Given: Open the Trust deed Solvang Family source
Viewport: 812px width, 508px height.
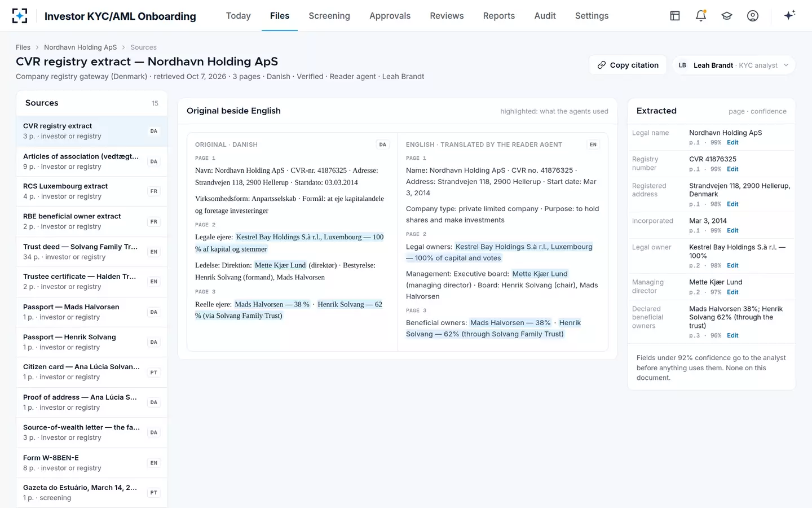Looking at the screenshot, I should click(x=92, y=252).
